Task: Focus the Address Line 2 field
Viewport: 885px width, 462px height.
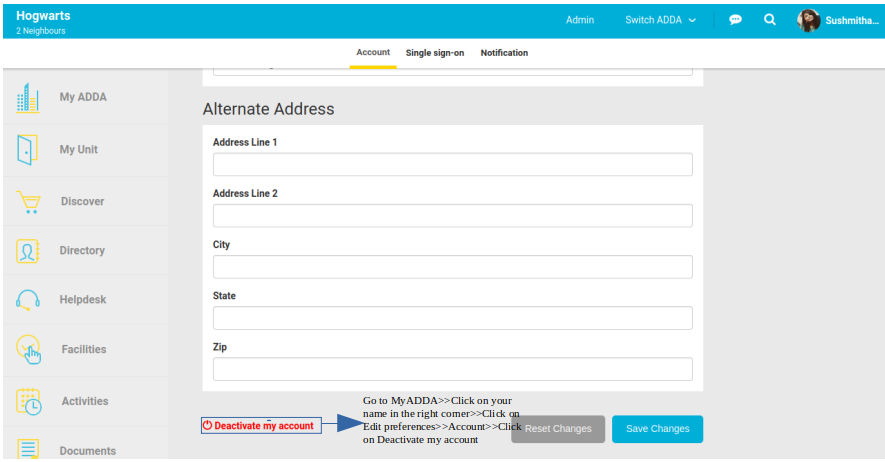Action: [x=453, y=215]
